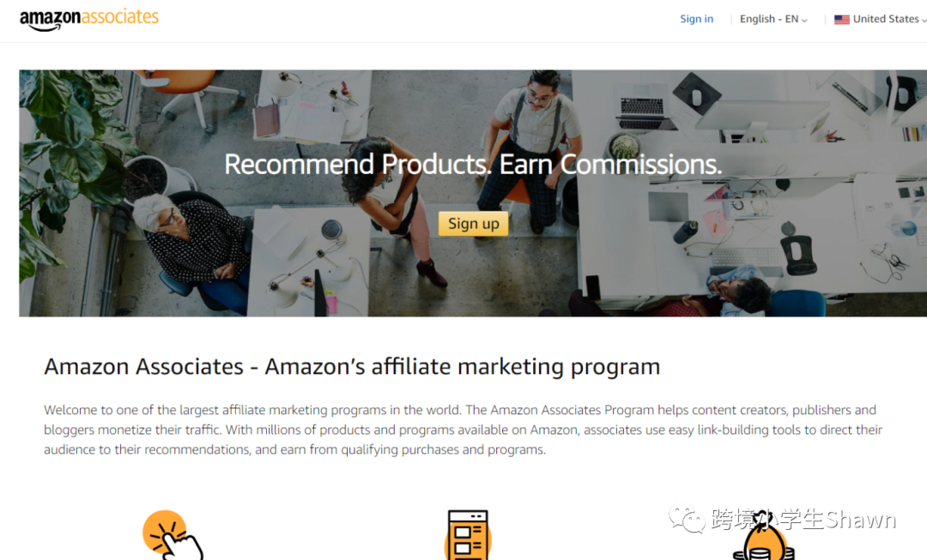The width and height of the screenshot is (927, 560).
Task: Open the Sign in link
Action: point(696,19)
